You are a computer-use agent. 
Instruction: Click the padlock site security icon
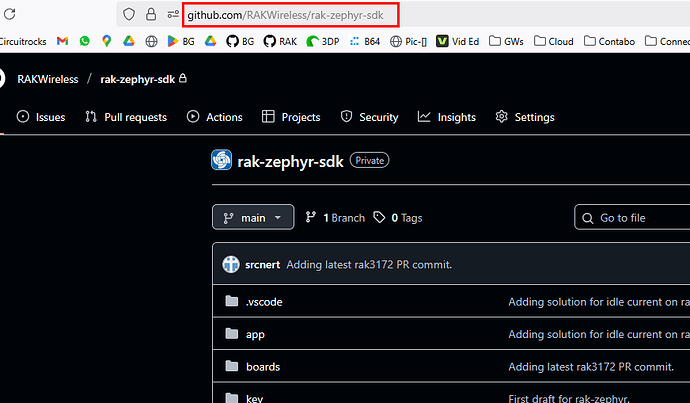(x=151, y=14)
